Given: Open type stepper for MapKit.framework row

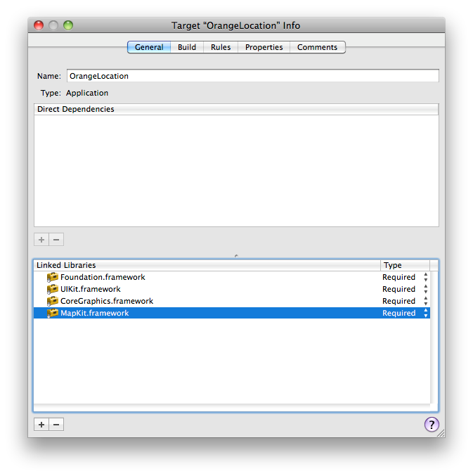Looking at the screenshot, I should click(x=425, y=313).
